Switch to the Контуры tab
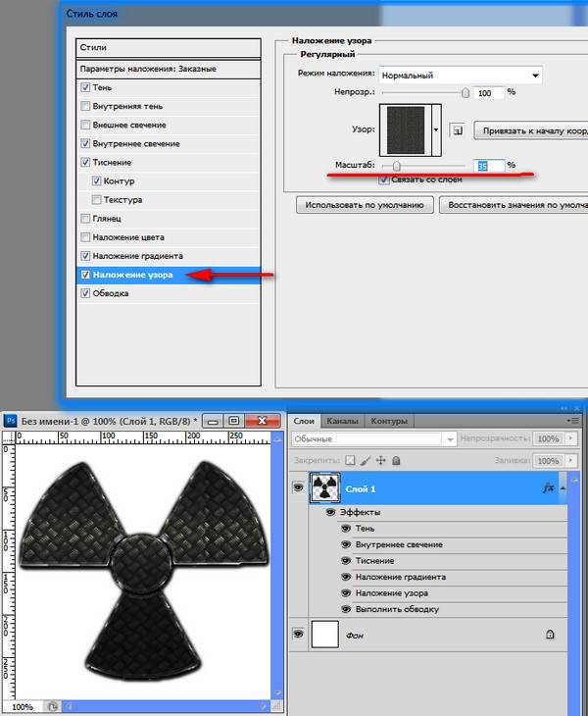This screenshot has width=588, height=716. [389, 421]
